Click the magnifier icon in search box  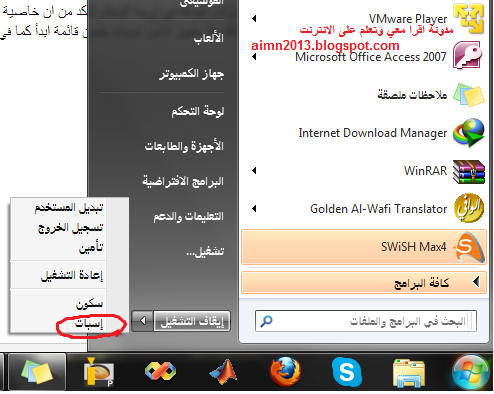pos(267,321)
